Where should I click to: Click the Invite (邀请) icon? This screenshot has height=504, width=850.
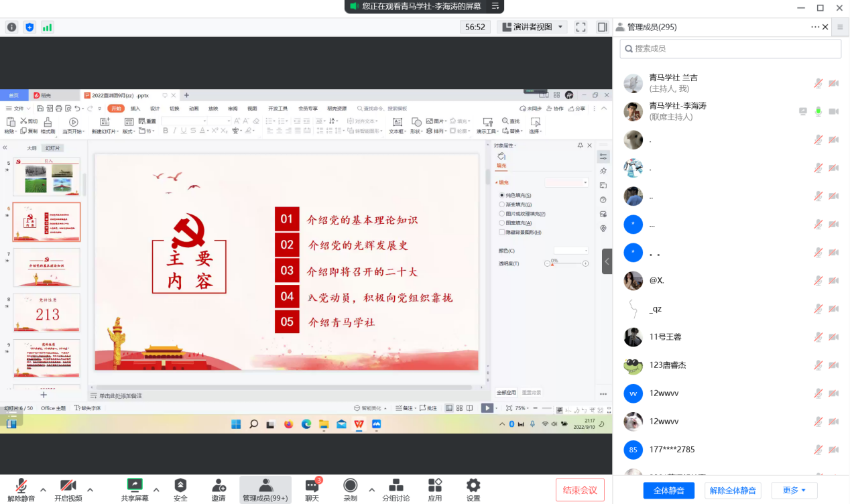coord(219,486)
